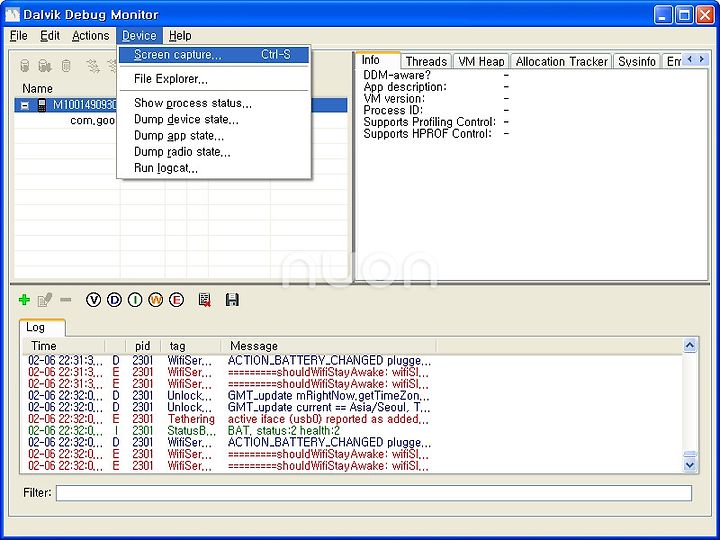This screenshot has width=720, height=540.
Task: Select Dump device state... entry
Action: 214,119
